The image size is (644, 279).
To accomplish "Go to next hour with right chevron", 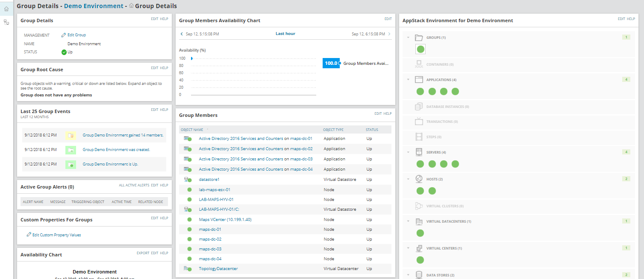I will click(x=389, y=34).
